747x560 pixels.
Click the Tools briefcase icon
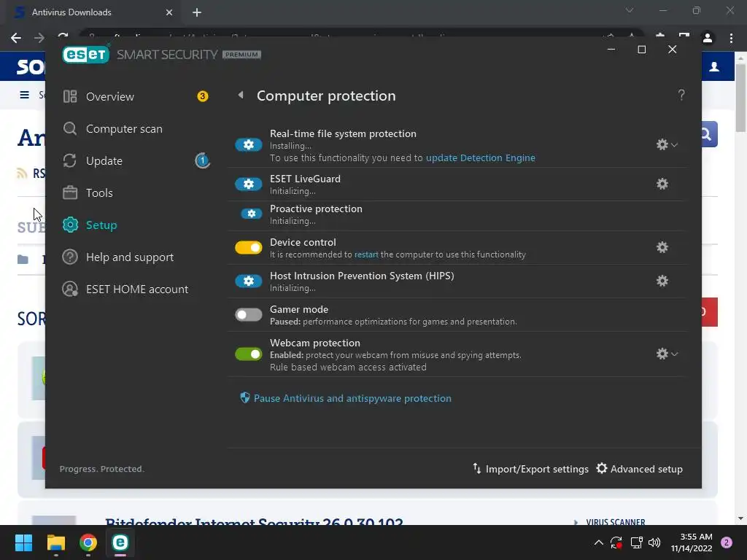coord(70,192)
